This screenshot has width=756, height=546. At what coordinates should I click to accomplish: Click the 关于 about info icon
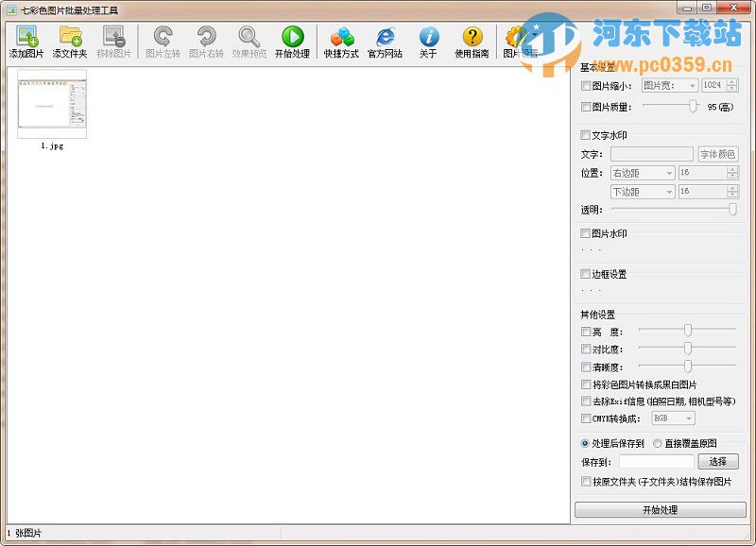[428, 40]
